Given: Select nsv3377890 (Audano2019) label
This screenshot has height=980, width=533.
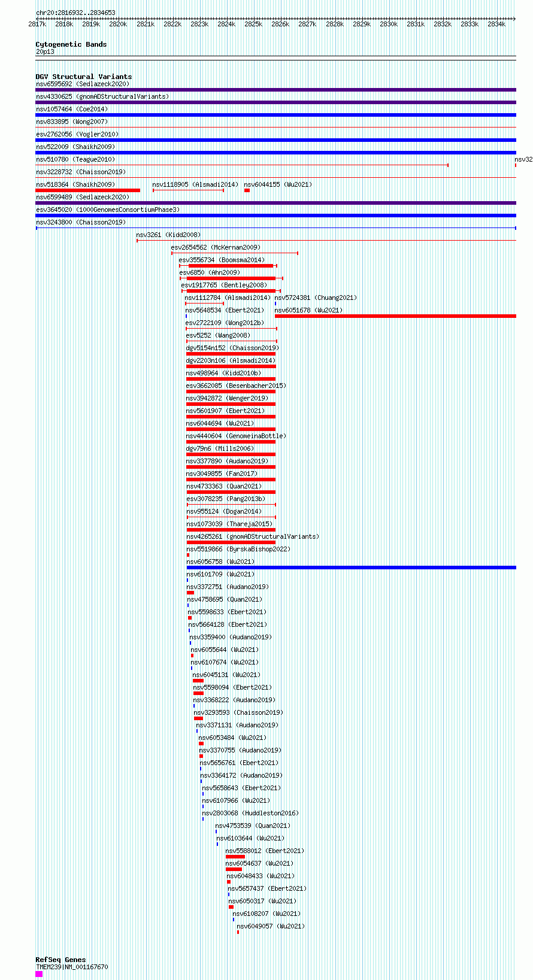Looking at the screenshot, I should pyautogui.click(x=228, y=461).
